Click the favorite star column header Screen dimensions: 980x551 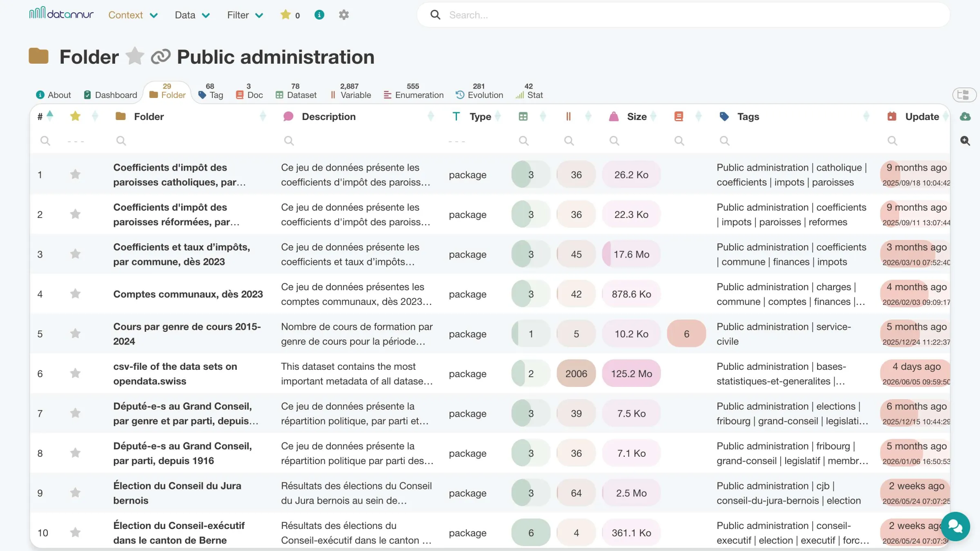(x=75, y=117)
